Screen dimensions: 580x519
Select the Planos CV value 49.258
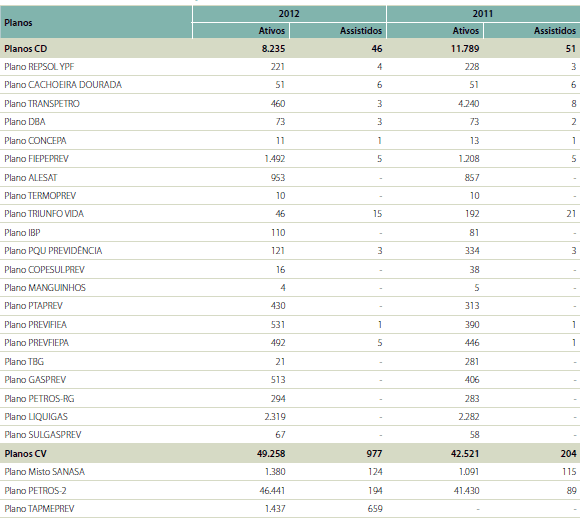click(x=271, y=454)
